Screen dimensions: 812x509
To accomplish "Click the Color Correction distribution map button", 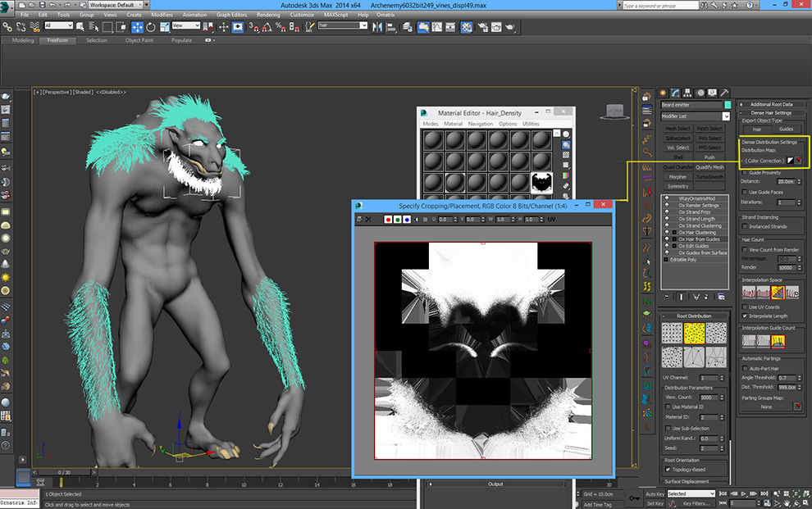I will (764, 160).
